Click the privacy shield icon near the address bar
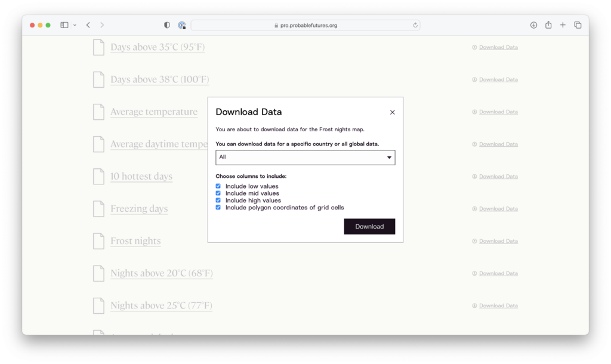 pos(166,24)
